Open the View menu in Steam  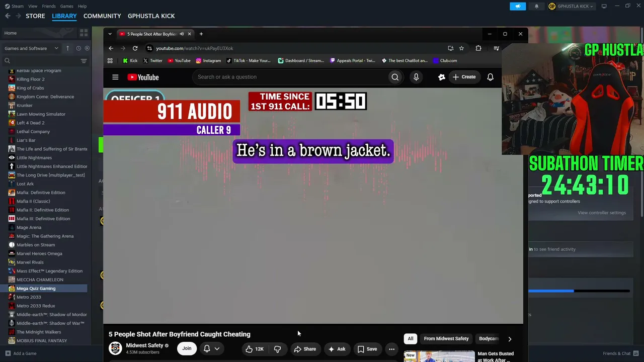coord(33,6)
